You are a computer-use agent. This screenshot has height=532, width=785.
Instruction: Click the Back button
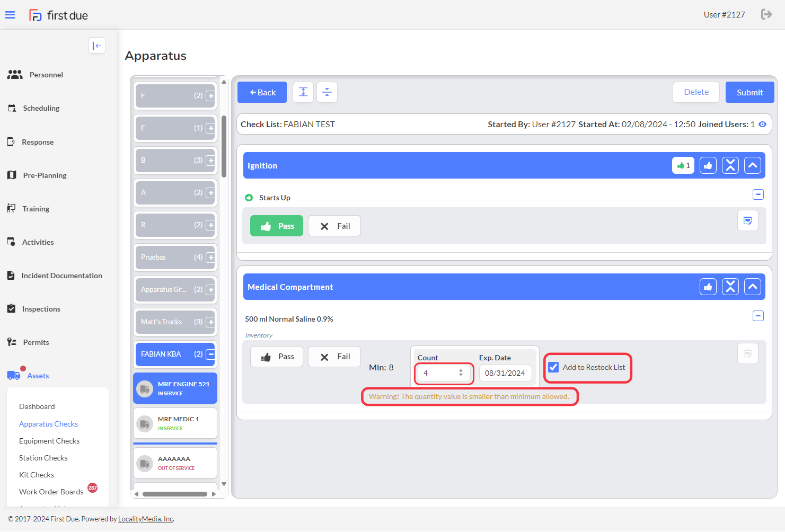click(x=262, y=92)
